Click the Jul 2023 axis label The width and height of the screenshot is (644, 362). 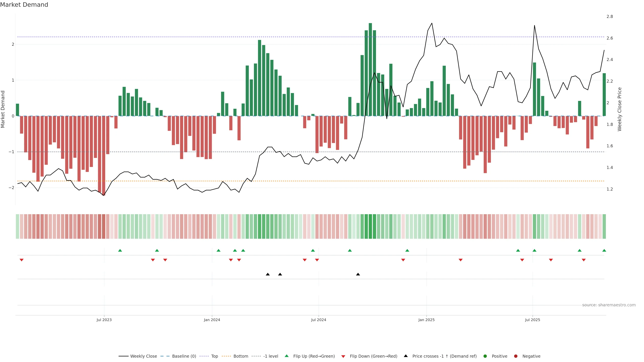point(104,320)
